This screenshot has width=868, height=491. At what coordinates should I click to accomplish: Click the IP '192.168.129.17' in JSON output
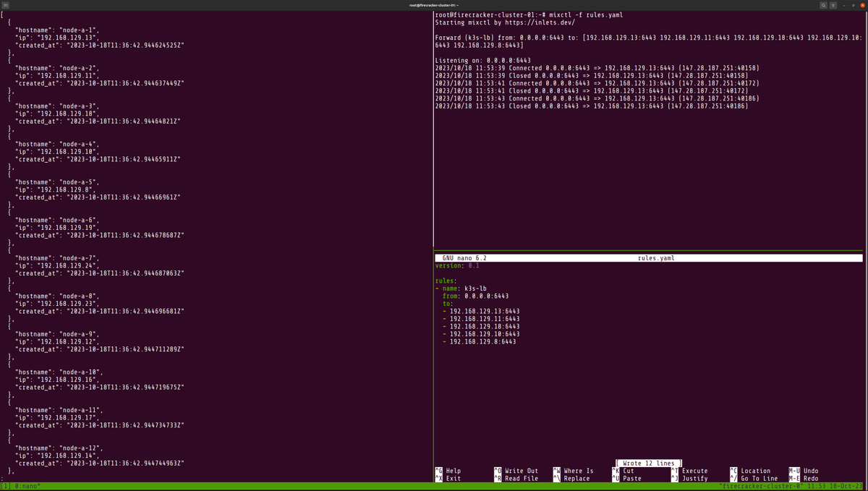tap(67, 417)
